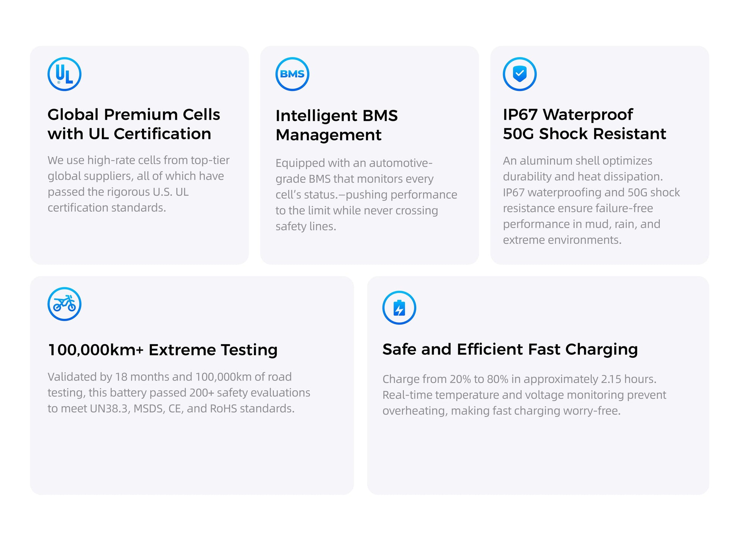Click the dirt bike icon
The image size is (737, 560).
click(64, 304)
